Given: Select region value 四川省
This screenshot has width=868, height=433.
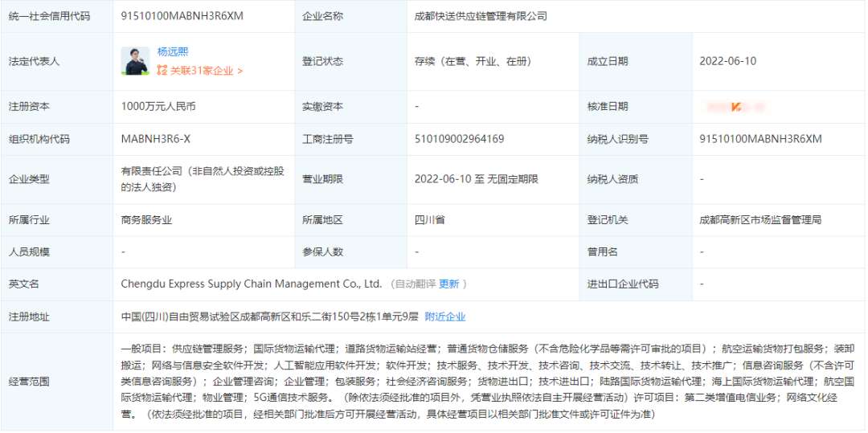Looking at the screenshot, I should (x=429, y=220).
